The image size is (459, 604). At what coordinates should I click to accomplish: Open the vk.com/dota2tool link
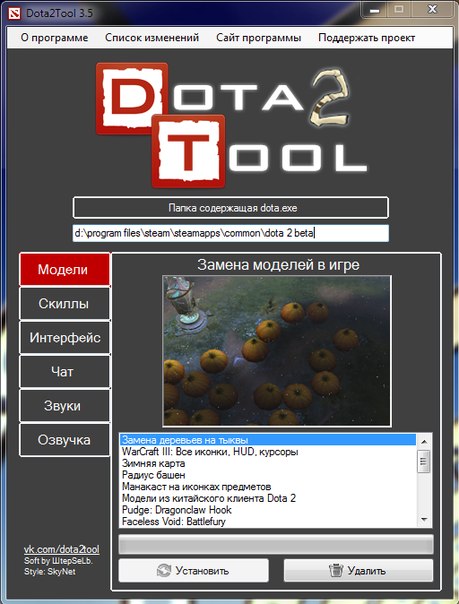pos(62,549)
